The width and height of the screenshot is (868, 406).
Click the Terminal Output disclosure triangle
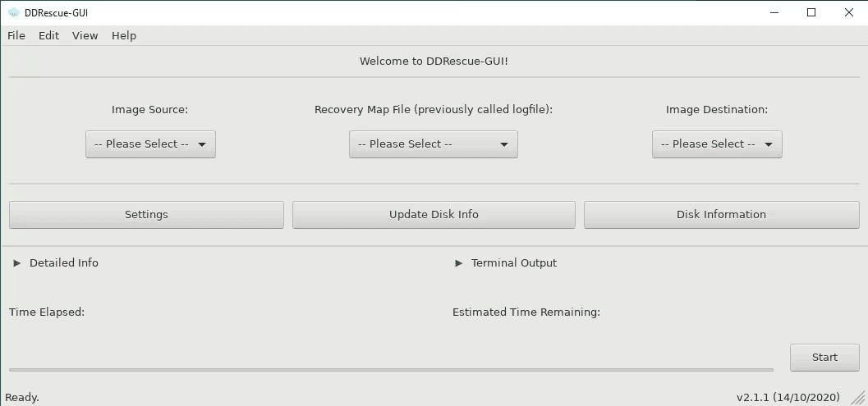[458, 263]
